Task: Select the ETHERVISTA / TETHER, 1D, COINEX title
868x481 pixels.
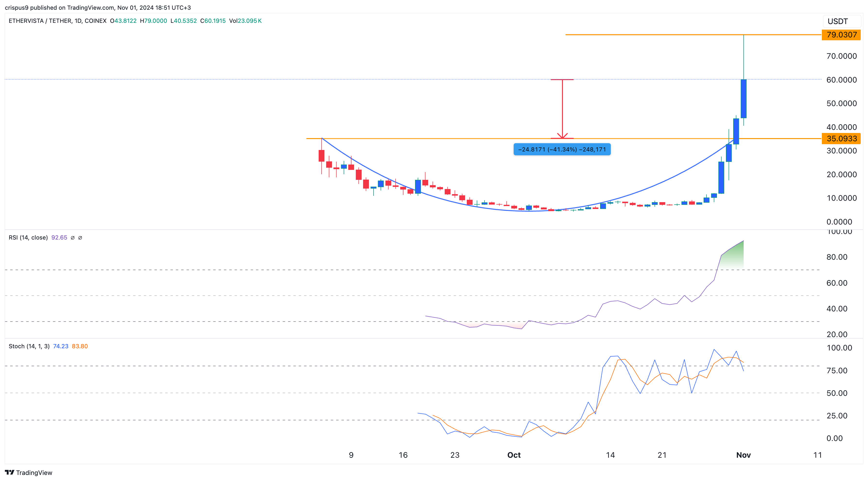Action: (58, 21)
